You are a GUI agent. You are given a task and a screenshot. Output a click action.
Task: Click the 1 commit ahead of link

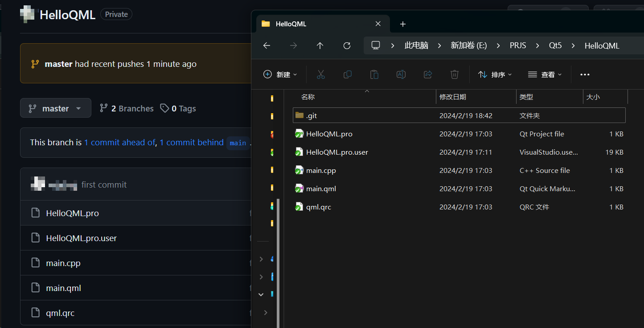tap(119, 142)
